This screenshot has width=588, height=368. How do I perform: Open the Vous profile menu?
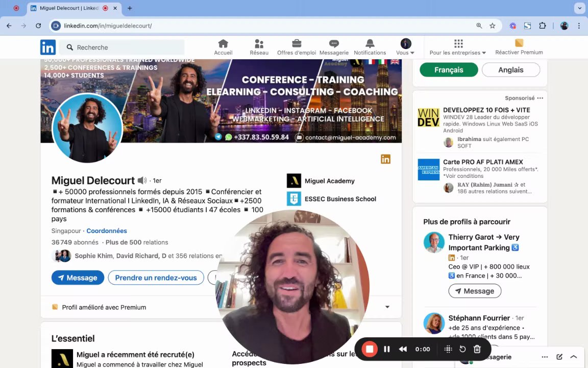(x=405, y=48)
